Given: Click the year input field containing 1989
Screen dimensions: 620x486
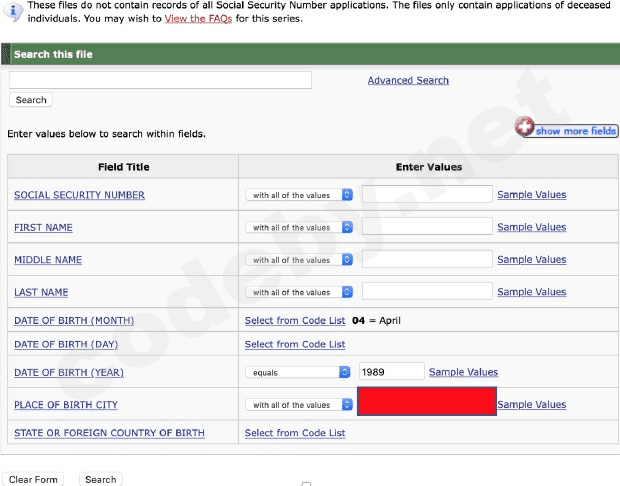Looking at the screenshot, I should tap(391, 372).
